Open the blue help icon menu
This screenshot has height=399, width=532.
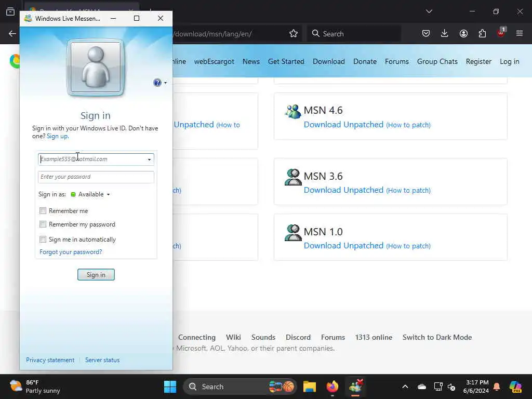pos(157,83)
